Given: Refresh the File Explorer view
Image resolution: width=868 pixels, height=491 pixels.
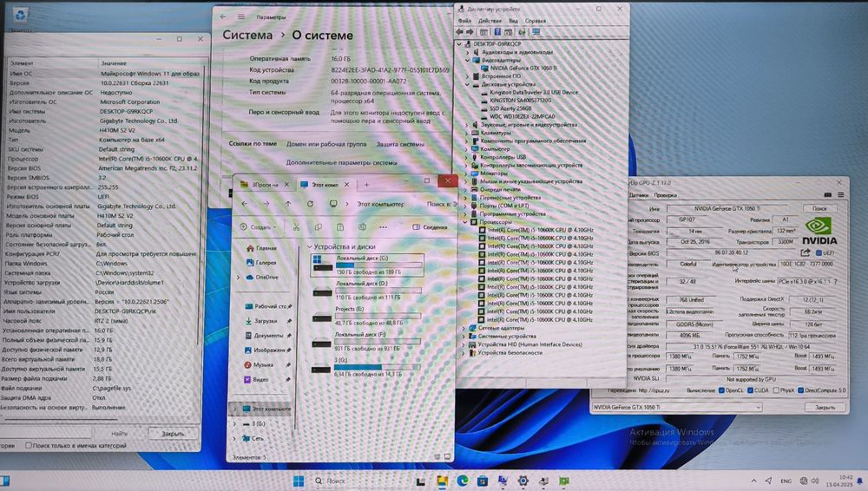Looking at the screenshot, I should coord(310,204).
